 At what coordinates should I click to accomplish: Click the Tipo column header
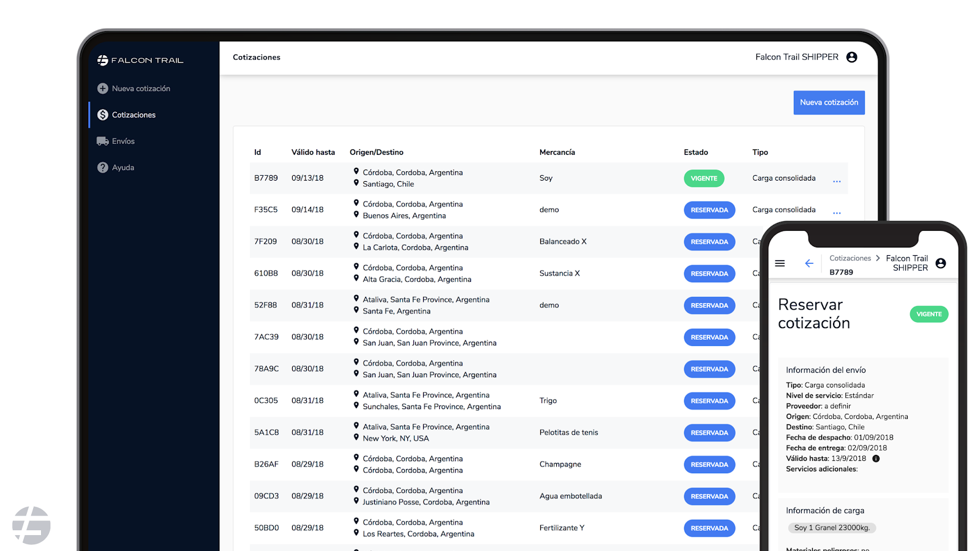click(760, 152)
